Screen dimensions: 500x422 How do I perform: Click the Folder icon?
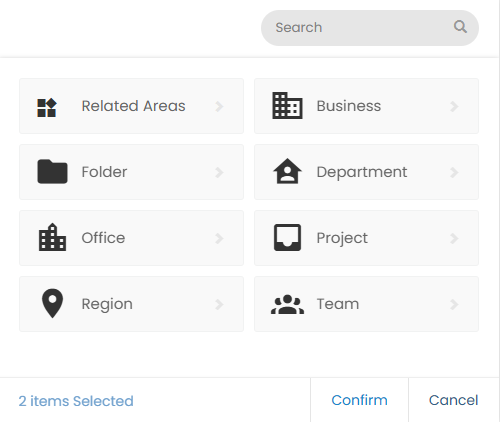click(52, 172)
